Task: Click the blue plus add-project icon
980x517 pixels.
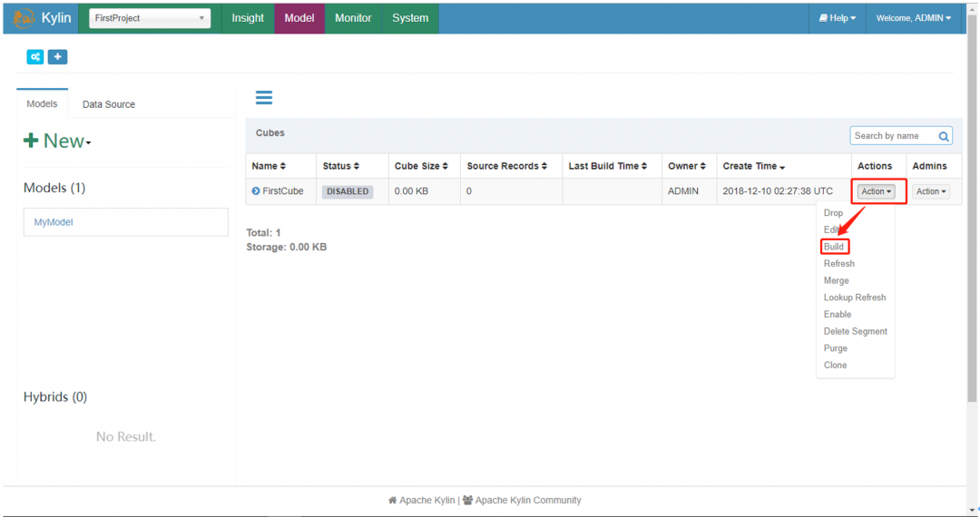Action: pos(57,57)
